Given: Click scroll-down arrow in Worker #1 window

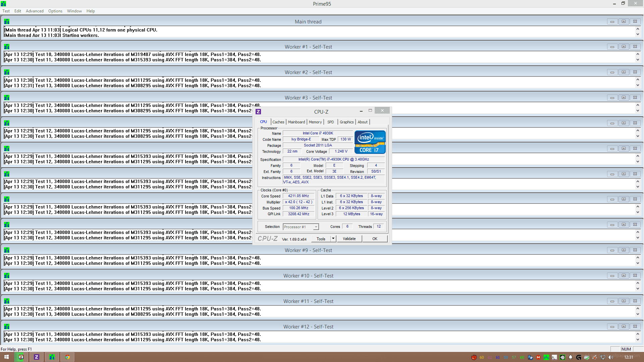Looking at the screenshot, I should [x=638, y=60].
